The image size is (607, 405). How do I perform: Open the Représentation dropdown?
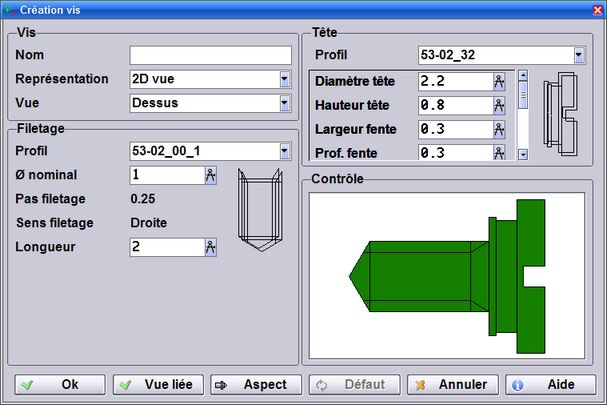[285, 79]
